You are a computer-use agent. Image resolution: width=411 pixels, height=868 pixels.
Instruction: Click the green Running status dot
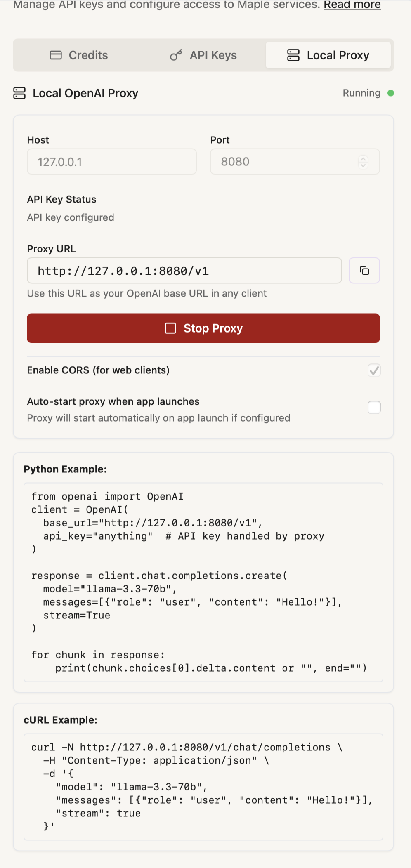tap(391, 93)
